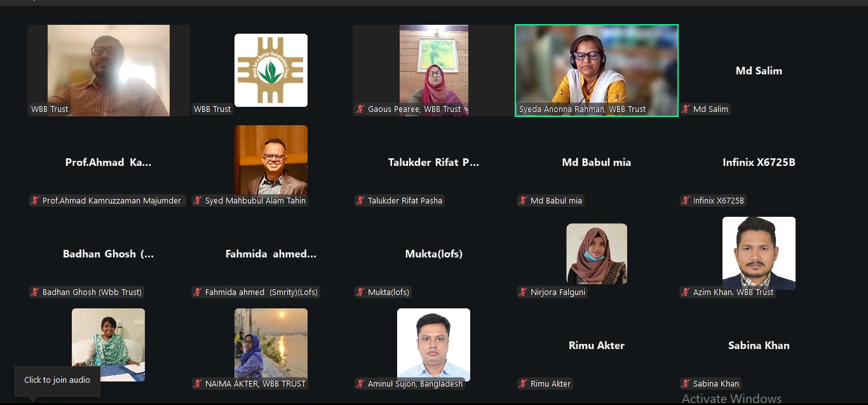Select the Md Babul mia participant tile
Viewport: 868px width, 405px height.
596,162
